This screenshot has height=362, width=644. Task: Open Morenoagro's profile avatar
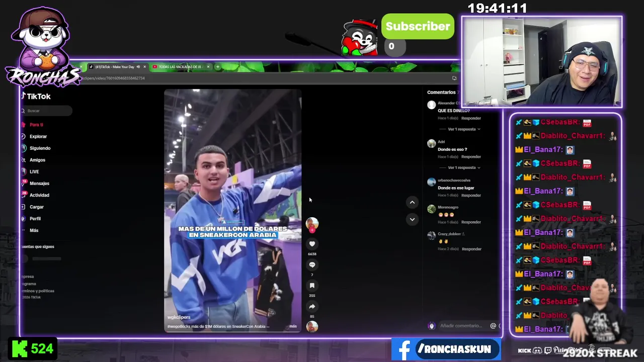431,209
